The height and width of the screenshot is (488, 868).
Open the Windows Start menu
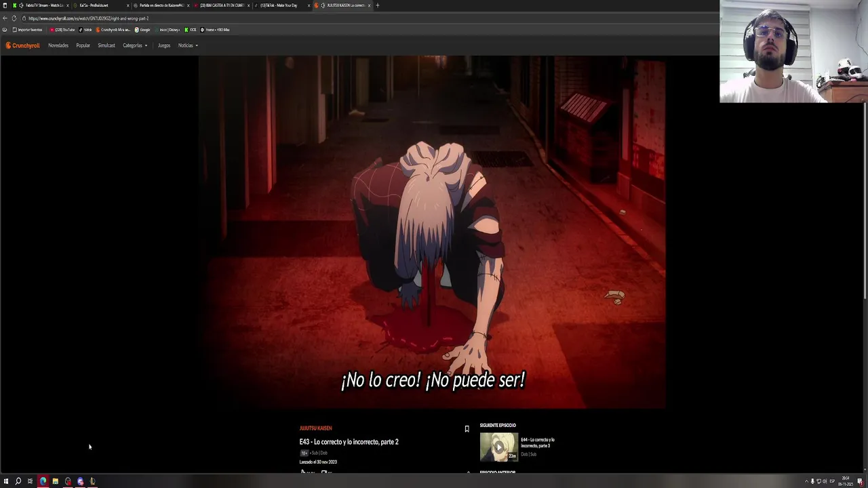click(5, 481)
